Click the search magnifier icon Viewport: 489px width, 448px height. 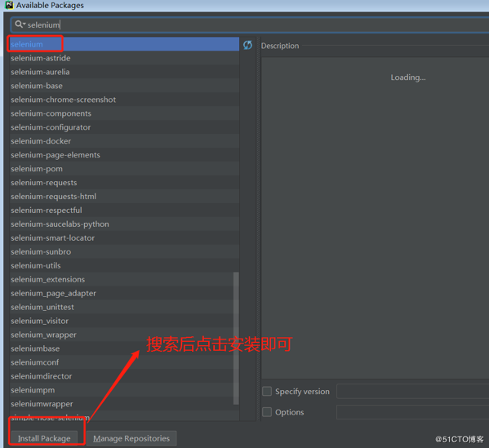19,24
